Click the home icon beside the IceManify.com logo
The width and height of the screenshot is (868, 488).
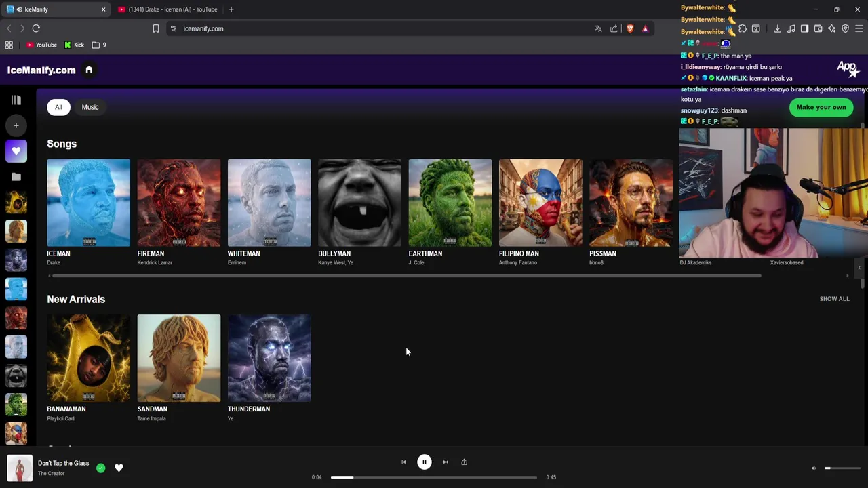(89, 70)
